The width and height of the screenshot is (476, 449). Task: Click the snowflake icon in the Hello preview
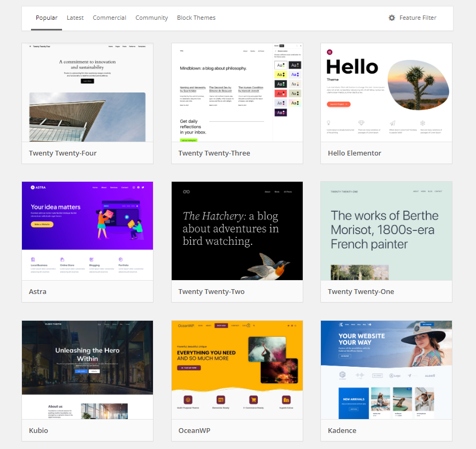pyautogui.click(x=423, y=123)
